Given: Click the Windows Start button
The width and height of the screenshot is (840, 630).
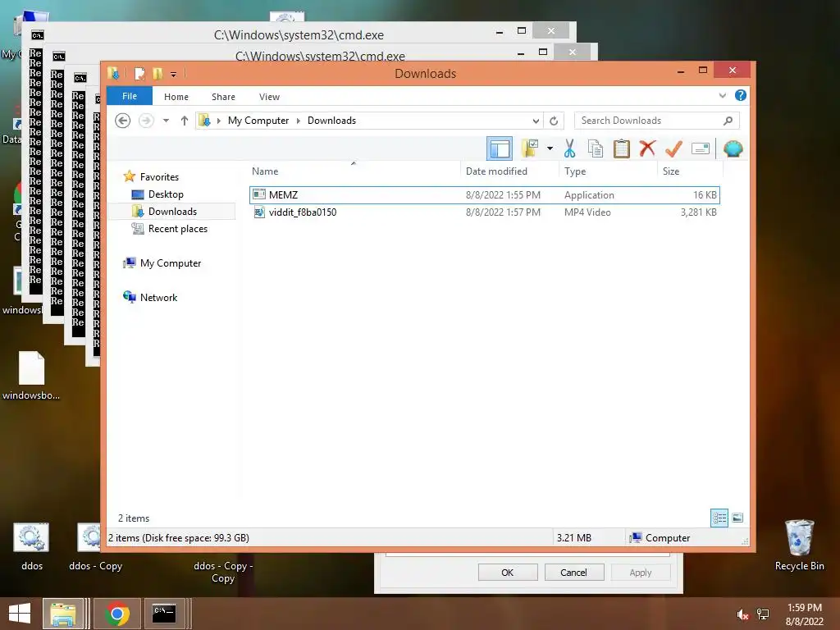Looking at the screenshot, I should (20, 614).
